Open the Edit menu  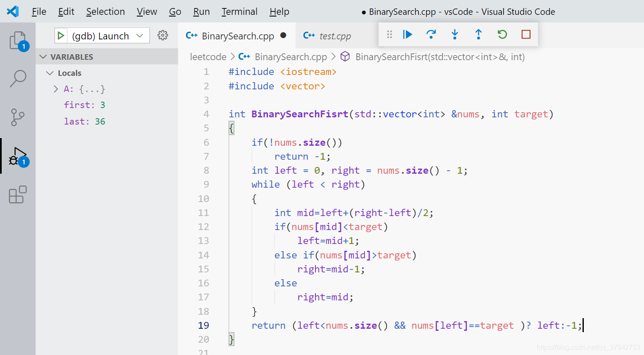click(x=66, y=11)
